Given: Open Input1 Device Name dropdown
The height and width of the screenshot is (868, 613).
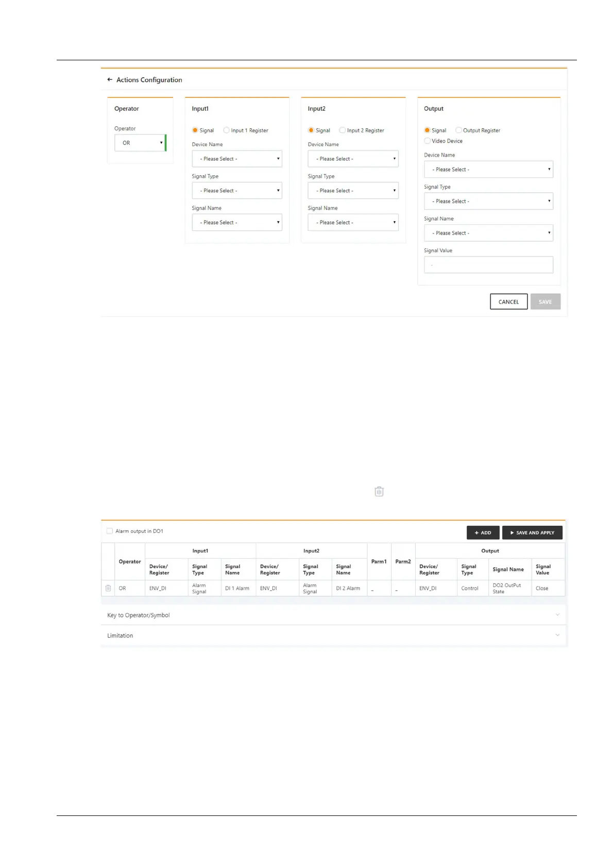Looking at the screenshot, I should [237, 159].
